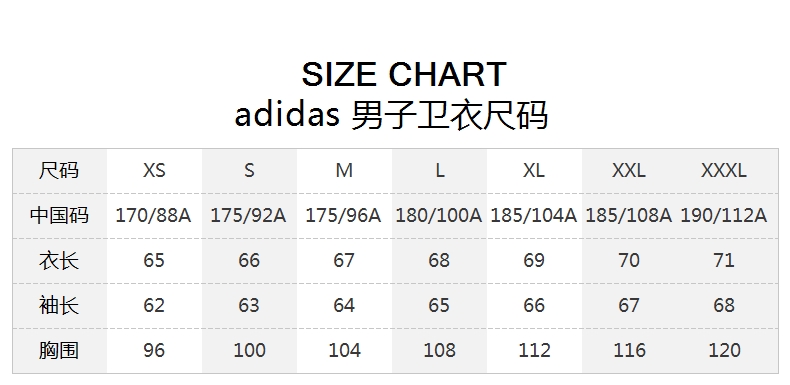Select the XS size column header
Image resolution: width=790 pixels, height=385 pixels.
coord(154,171)
